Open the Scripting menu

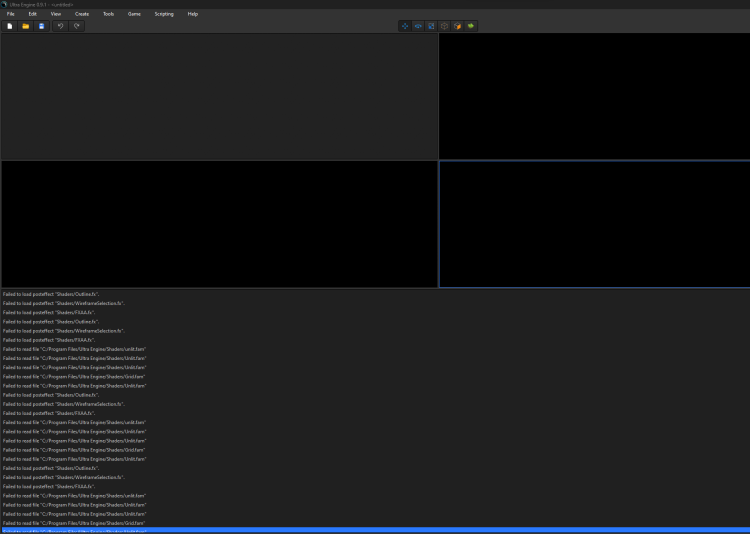[164, 14]
